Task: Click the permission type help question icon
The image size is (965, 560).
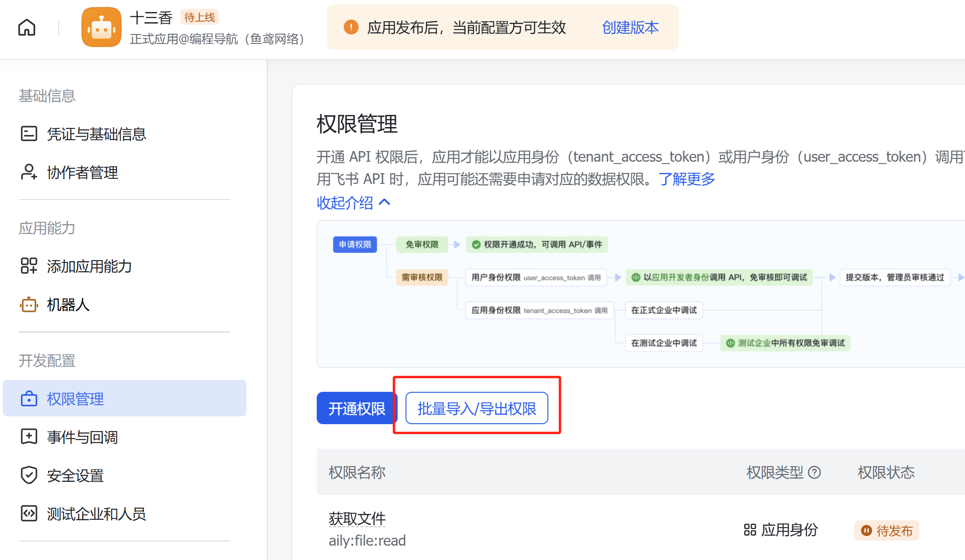Action: click(x=814, y=473)
